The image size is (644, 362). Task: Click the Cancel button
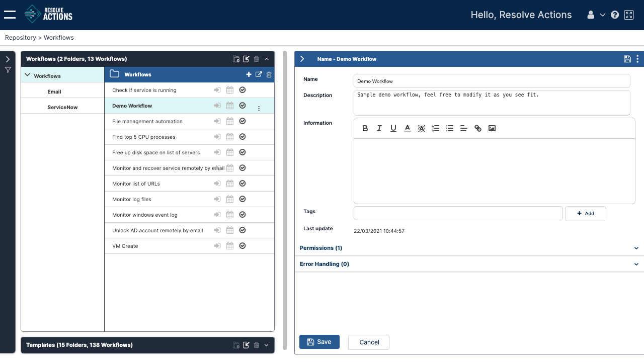[369, 342]
